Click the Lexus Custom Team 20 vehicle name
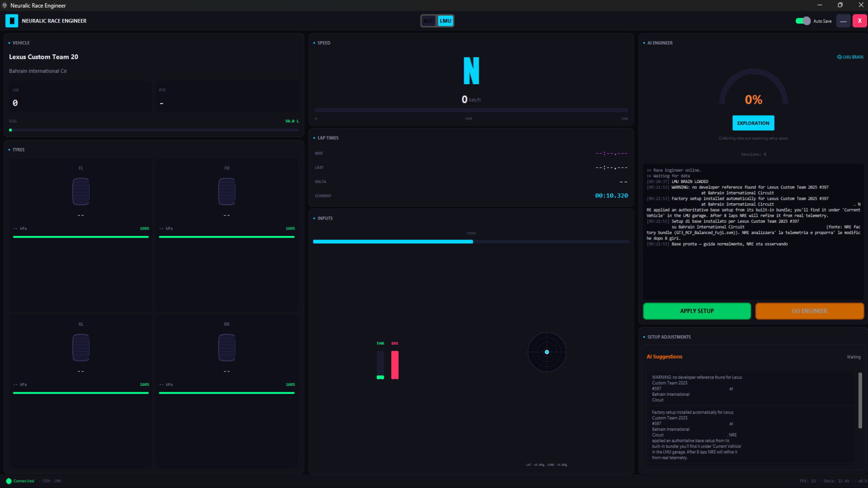 tap(43, 57)
